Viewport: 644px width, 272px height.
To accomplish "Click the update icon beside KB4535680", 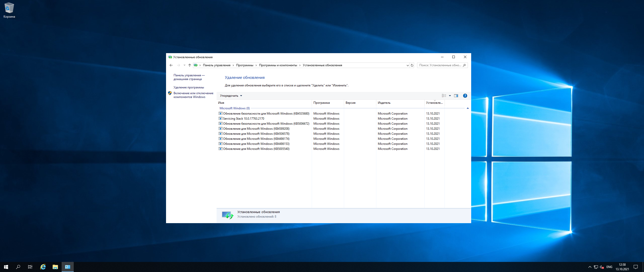I will 221,114.
